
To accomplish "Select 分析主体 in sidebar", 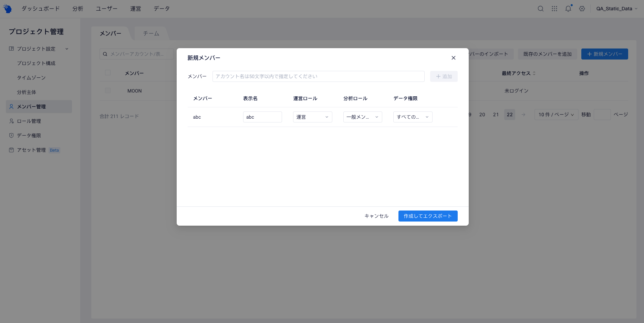I will (27, 92).
